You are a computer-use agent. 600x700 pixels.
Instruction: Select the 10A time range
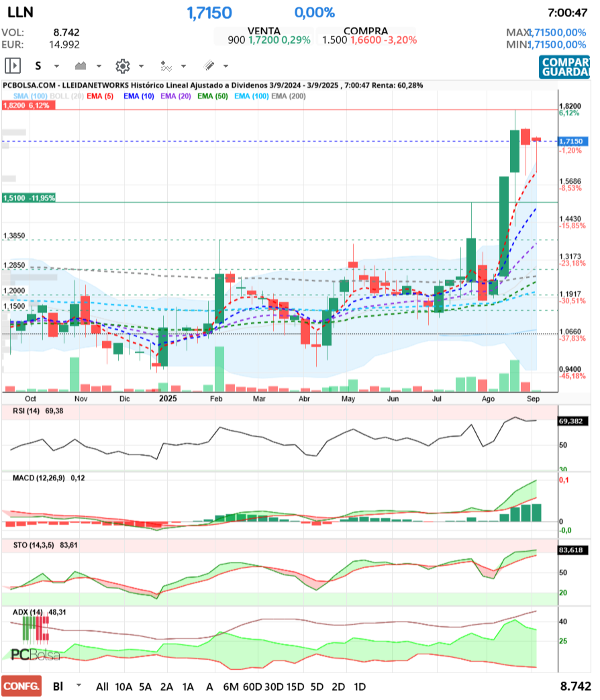[x=123, y=687]
